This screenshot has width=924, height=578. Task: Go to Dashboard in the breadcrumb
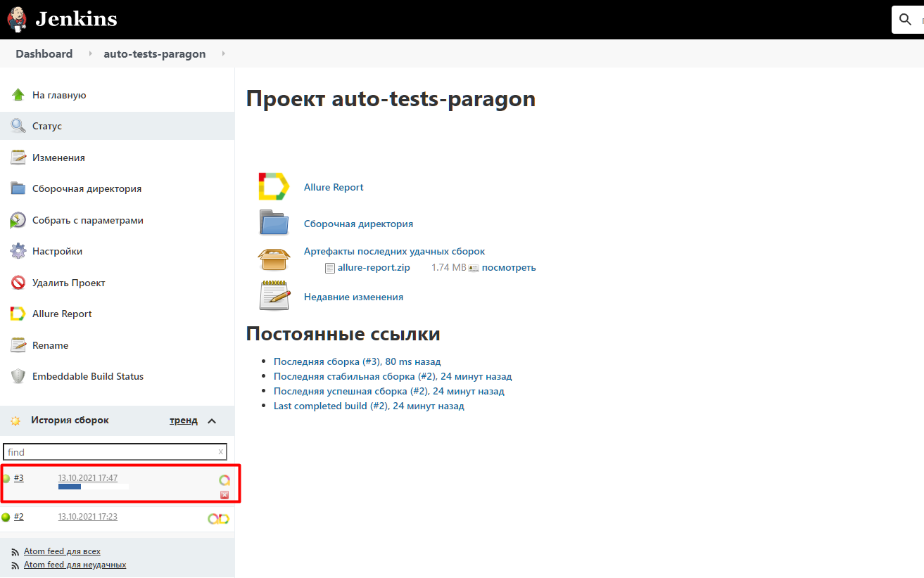tap(44, 54)
